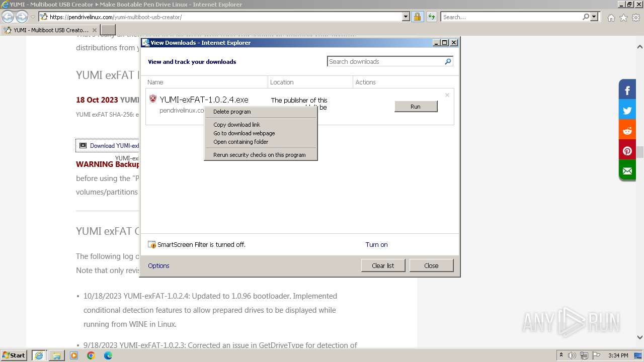Viewport: 644px width, 362px height.
Task: Open media player taskbar icon
Action: tap(74, 355)
